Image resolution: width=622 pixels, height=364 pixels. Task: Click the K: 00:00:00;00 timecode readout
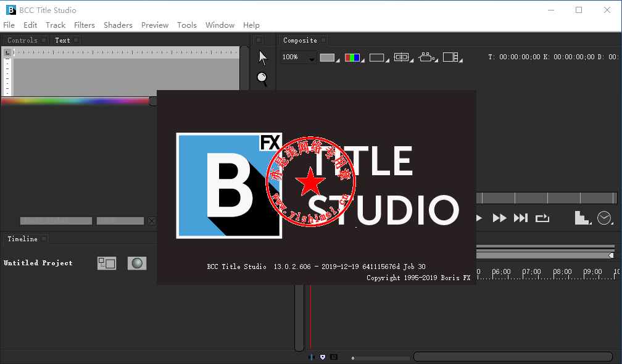point(569,57)
